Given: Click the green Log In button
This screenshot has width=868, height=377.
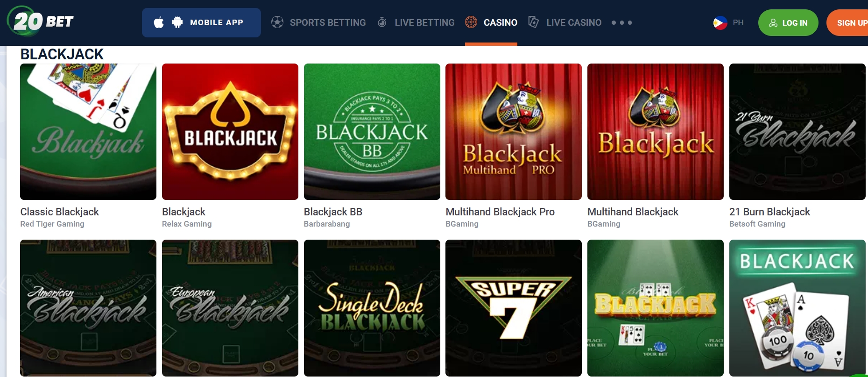Looking at the screenshot, I should coord(788,22).
